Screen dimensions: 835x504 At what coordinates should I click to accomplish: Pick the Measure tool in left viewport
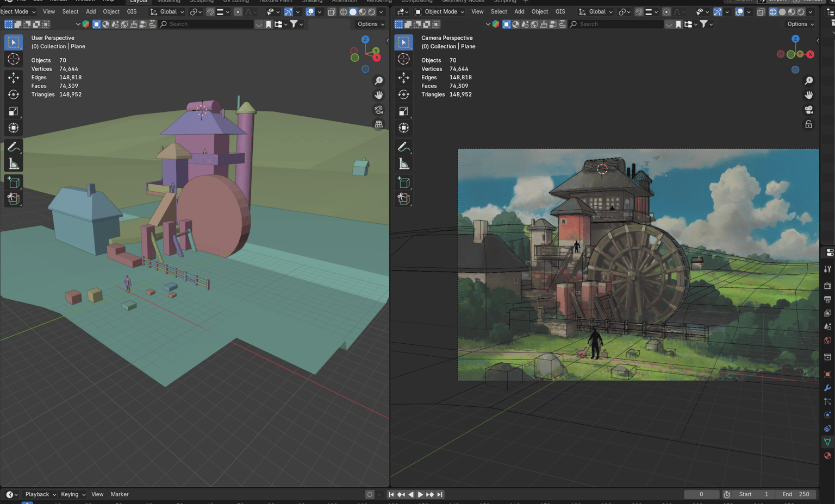pyautogui.click(x=14, y=164)
